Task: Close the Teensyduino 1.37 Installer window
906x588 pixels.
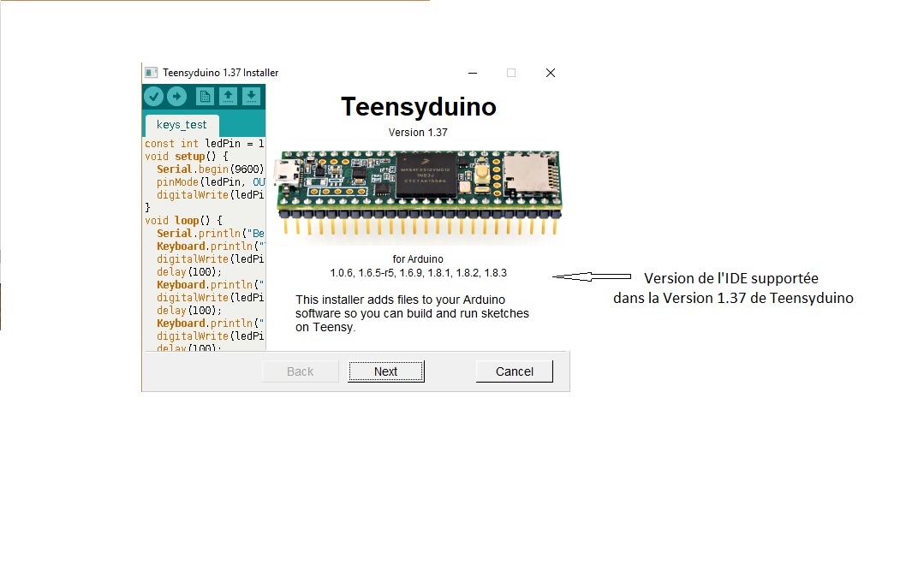Action: pyautogui.click(x=551, y=73)
